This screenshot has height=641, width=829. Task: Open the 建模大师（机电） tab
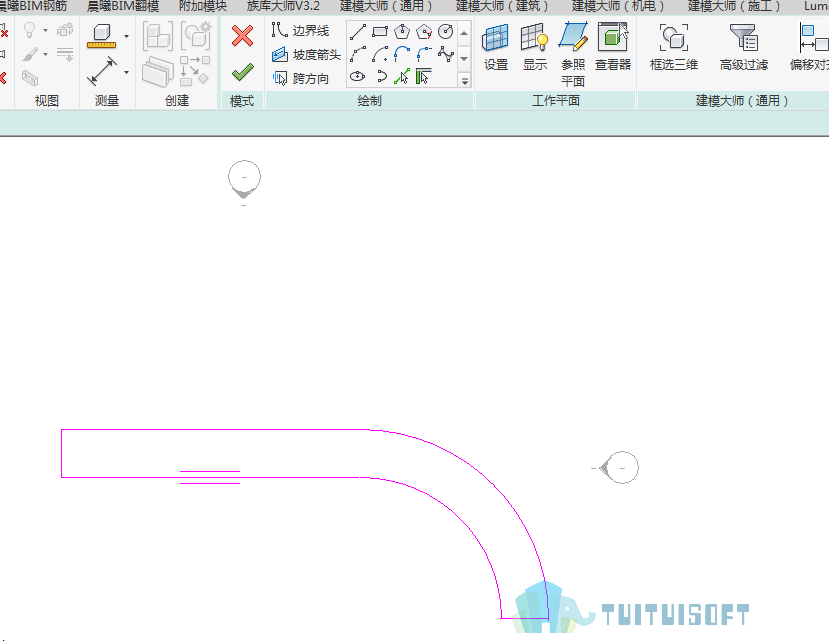618,6
